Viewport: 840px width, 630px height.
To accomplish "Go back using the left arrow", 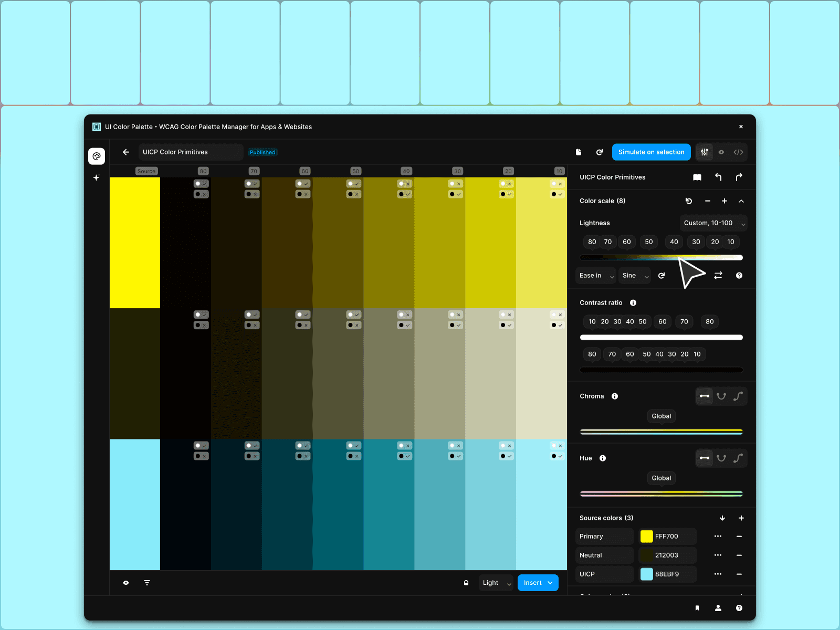I will pyautogui.click(x=126, y=152).
